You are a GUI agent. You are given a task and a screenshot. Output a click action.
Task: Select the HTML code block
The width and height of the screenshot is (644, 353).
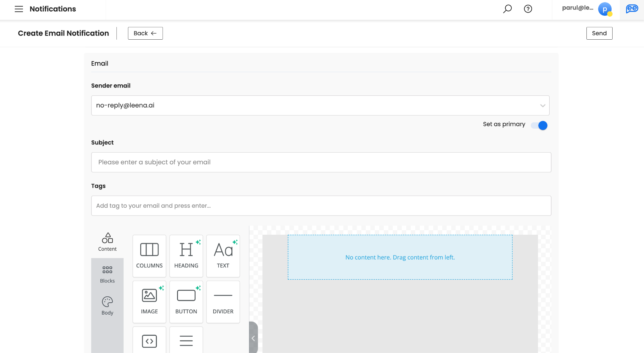click(149, 341)
